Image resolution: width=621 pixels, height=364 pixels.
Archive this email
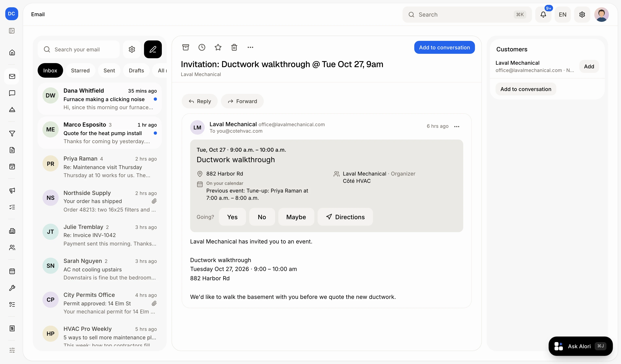point(185,47)
